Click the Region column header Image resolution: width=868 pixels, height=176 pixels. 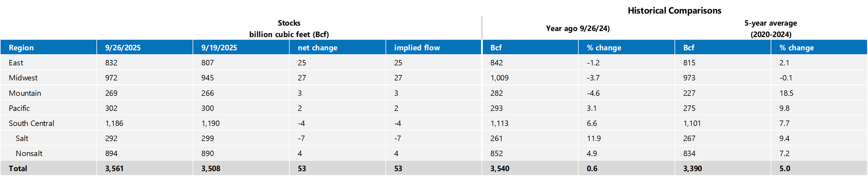[x=21, y=48]
